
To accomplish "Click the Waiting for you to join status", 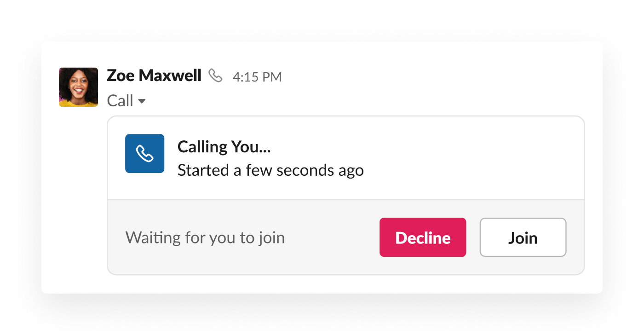I will coord(205,238).
